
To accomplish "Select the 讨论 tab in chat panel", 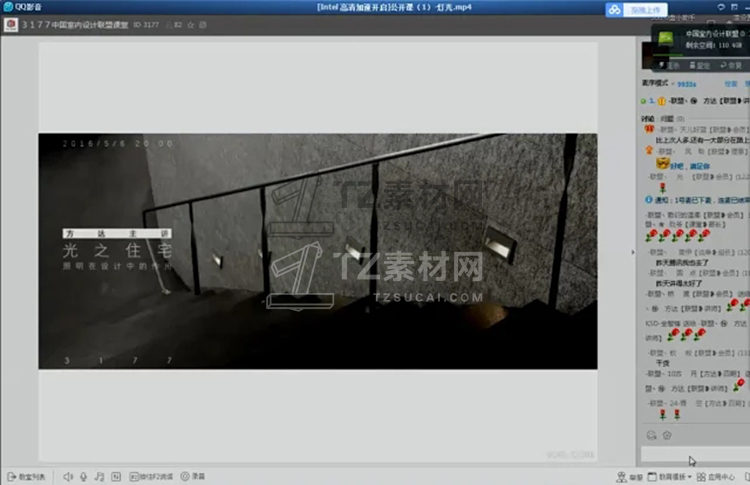I will (x=648, y=119).
